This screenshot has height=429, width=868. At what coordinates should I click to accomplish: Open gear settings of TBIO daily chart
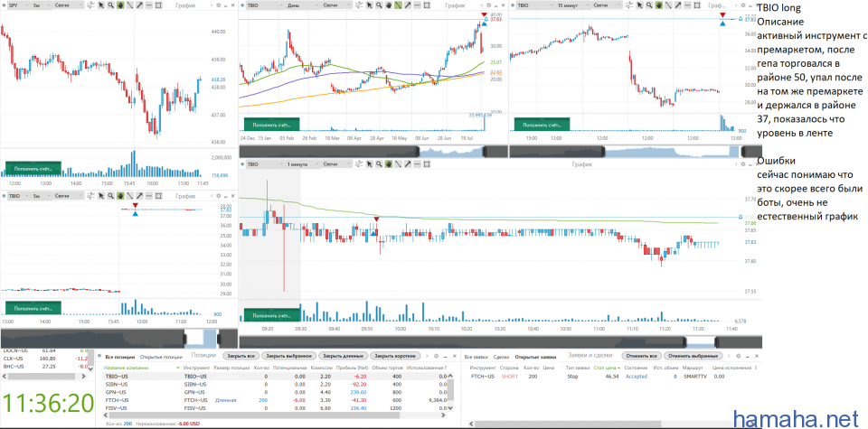pos(489,5)
